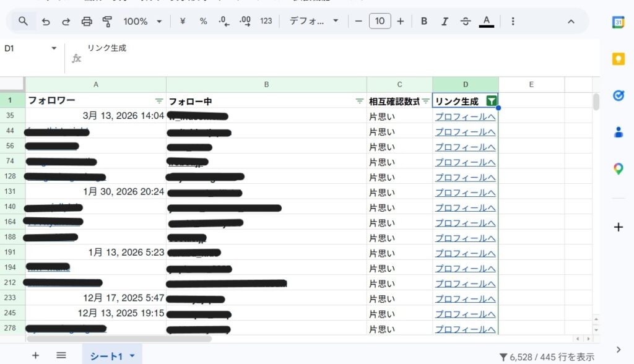Format as currency with yen icon
This screenshot has height=364, width=634.
183,21
